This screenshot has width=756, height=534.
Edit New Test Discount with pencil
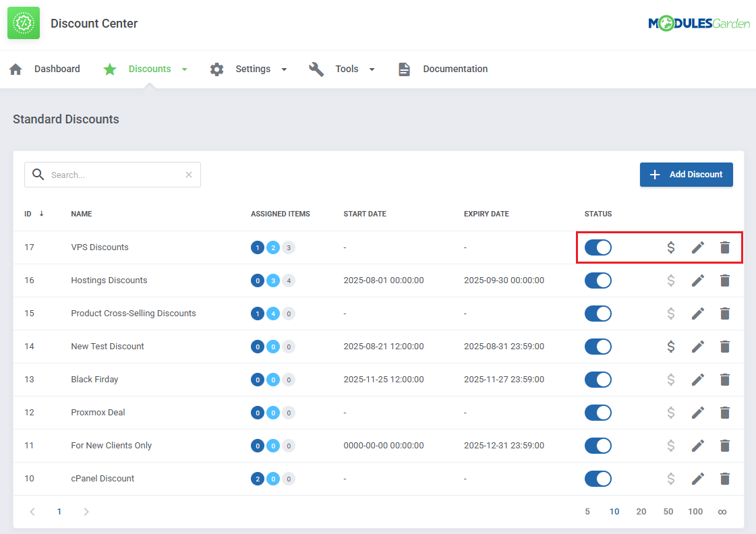[x=697, y=347]
